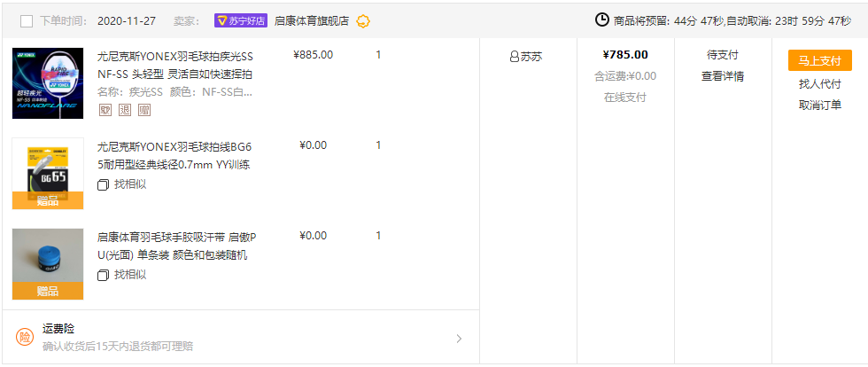
Task: Click the 取 service tag icon
Action: pyautogui.click(x=105, y=110)
